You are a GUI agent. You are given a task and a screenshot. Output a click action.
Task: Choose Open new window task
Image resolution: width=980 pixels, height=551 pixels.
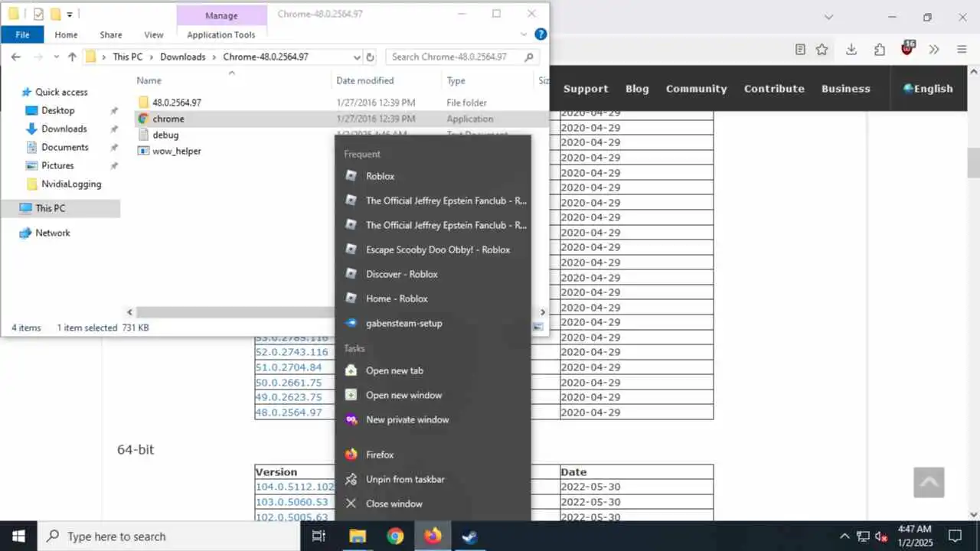pos(433,395)
